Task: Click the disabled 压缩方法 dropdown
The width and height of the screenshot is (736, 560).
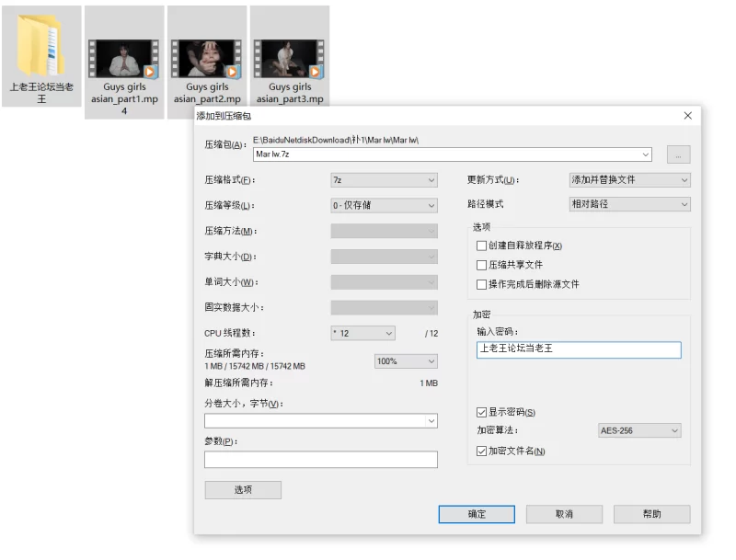Action: coord(384,231)
